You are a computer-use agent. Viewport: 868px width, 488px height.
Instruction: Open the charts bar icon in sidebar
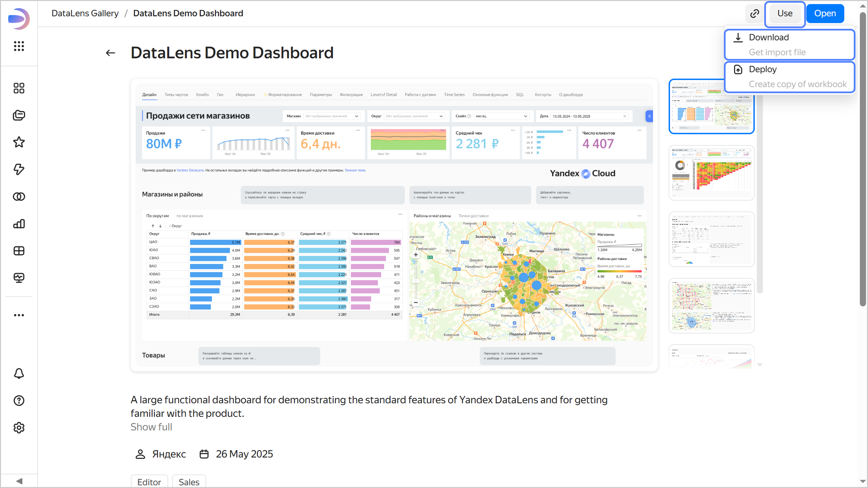tap(19, 224)
